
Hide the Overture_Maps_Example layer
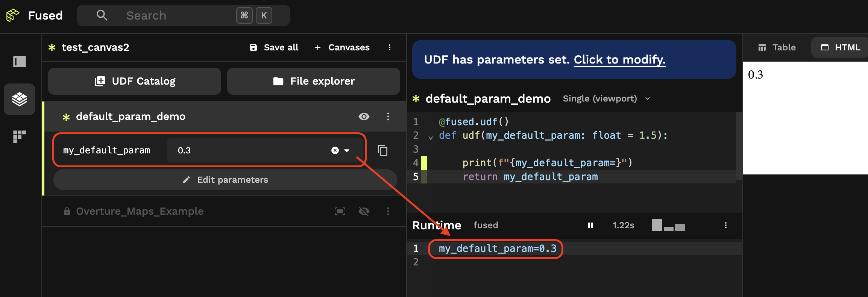[x=364, y=211]
